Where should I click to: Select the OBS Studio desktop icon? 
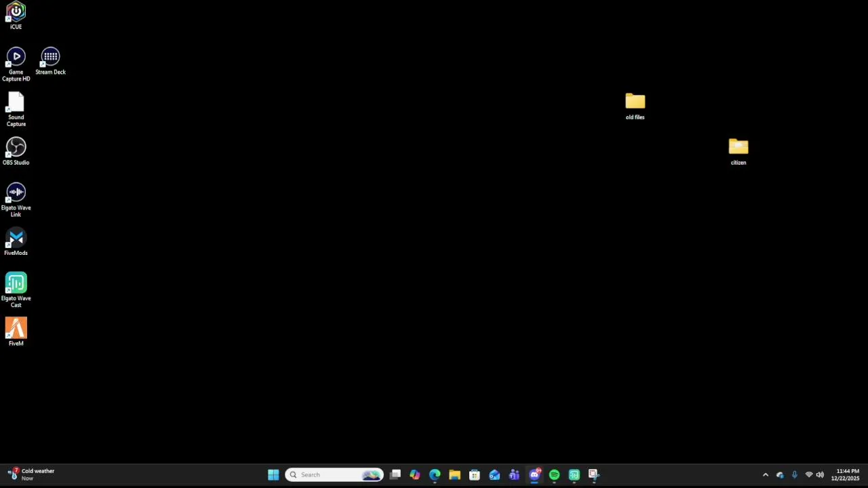[x=16, y=151]
